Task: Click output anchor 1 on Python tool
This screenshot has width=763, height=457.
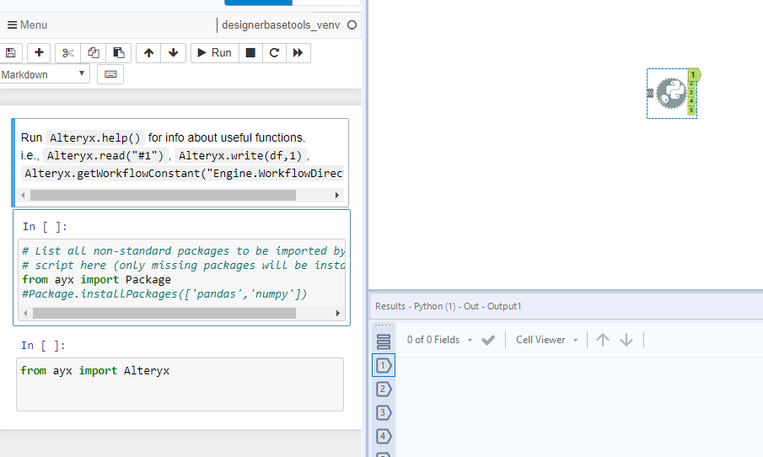Action: click(x=694, y=75)
